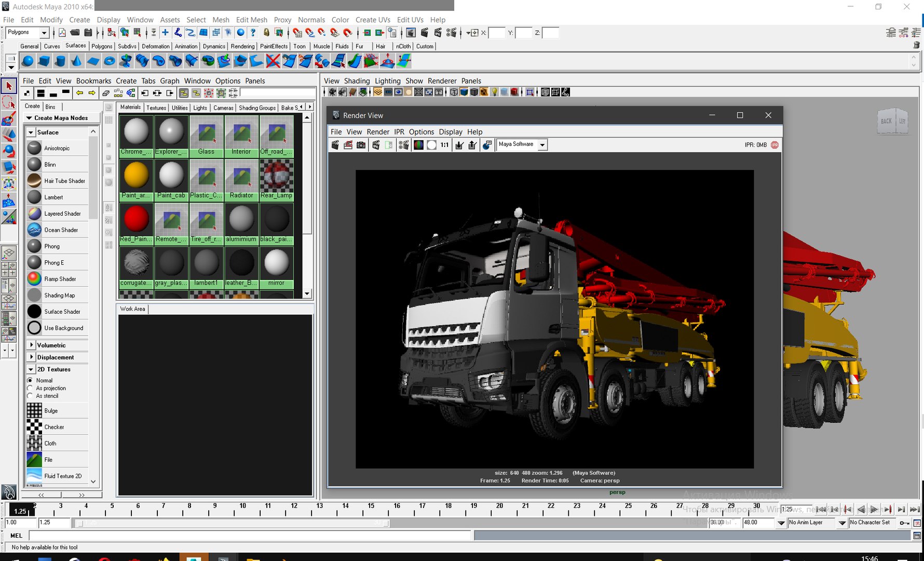
Task: Select the yellow Paint_ar material swatch
Action: pyautogui.click(x=136, y=180)
